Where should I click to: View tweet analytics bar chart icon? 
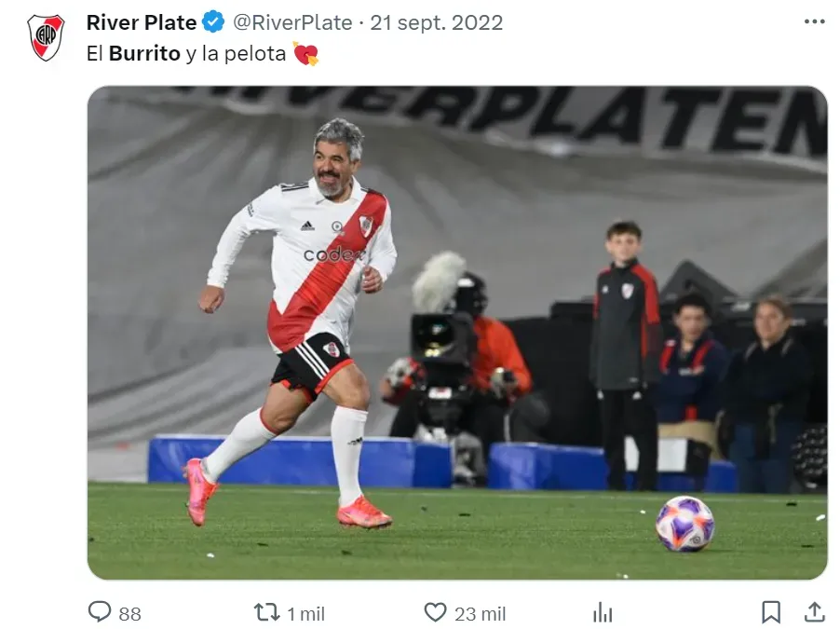603,612
